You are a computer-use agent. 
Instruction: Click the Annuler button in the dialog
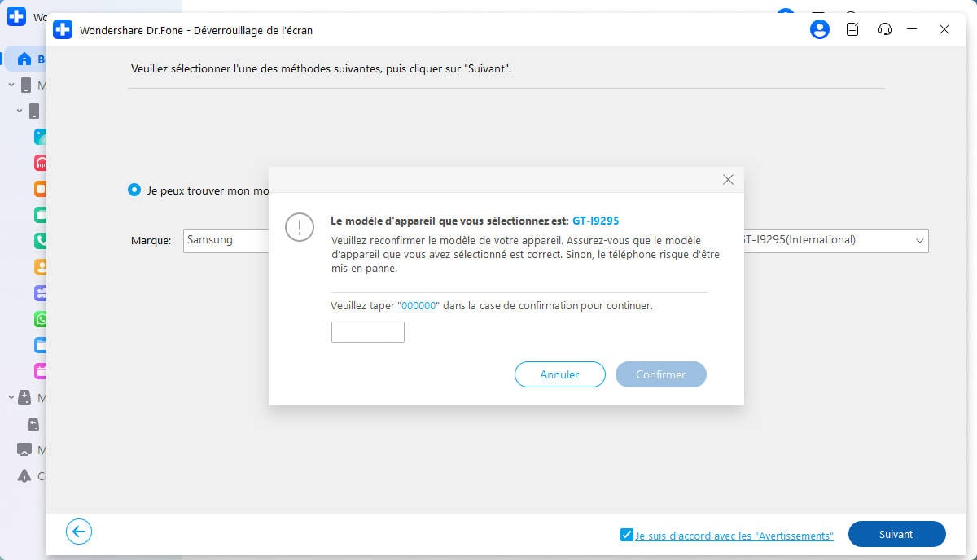559,374
